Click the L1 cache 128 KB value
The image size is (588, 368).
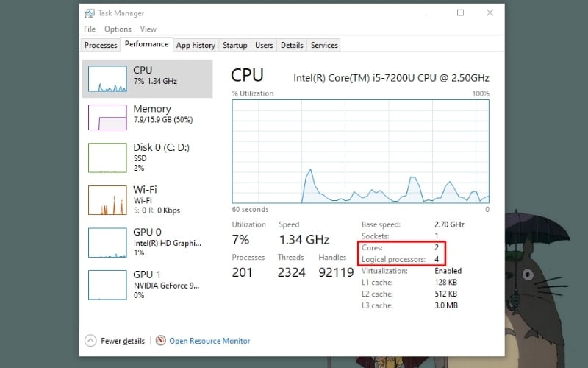coord(445,283)
